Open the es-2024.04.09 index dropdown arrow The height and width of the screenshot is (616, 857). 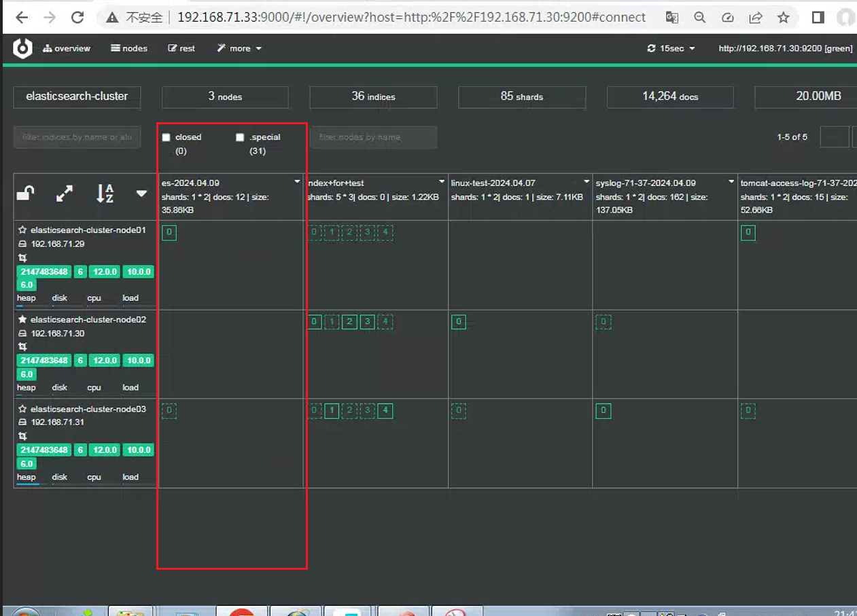pyautogui.click(x=297, y=182)
